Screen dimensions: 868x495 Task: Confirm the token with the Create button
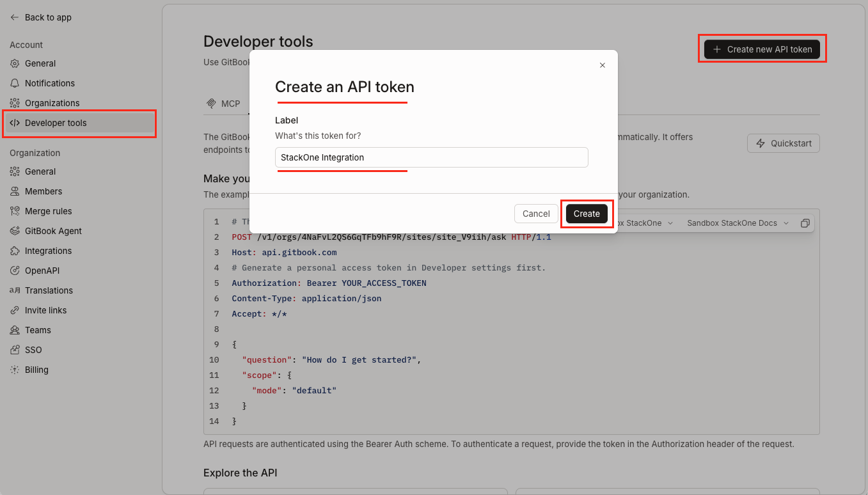pyautogui.click(x=587, y=214)
